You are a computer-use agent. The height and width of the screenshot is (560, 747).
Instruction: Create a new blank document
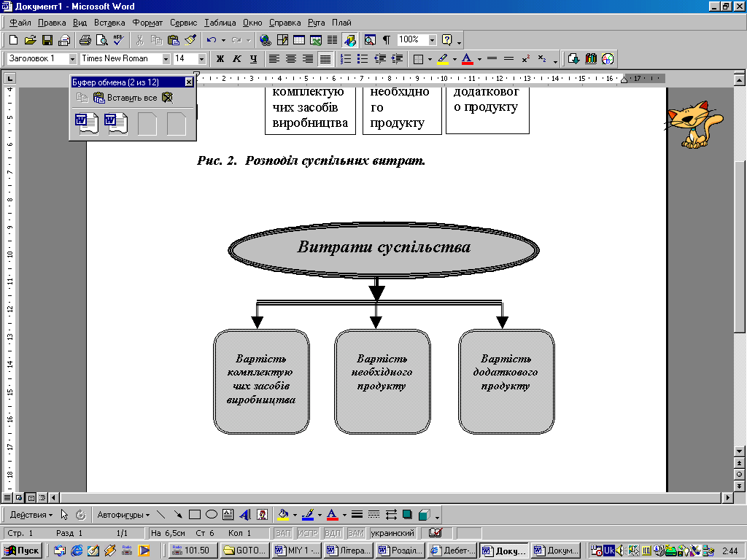pos(14,40)
